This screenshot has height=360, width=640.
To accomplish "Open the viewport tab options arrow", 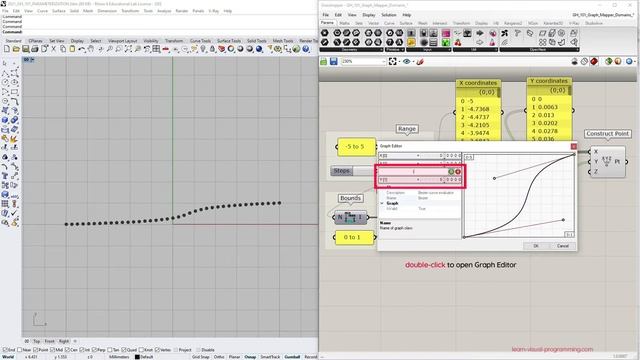I will click(32, 60).
